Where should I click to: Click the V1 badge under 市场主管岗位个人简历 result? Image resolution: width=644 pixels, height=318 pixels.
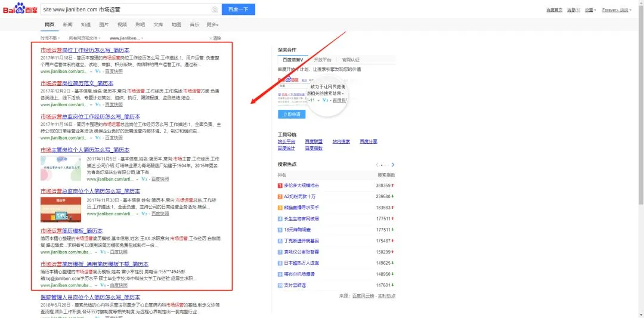(x=144, y=179)
